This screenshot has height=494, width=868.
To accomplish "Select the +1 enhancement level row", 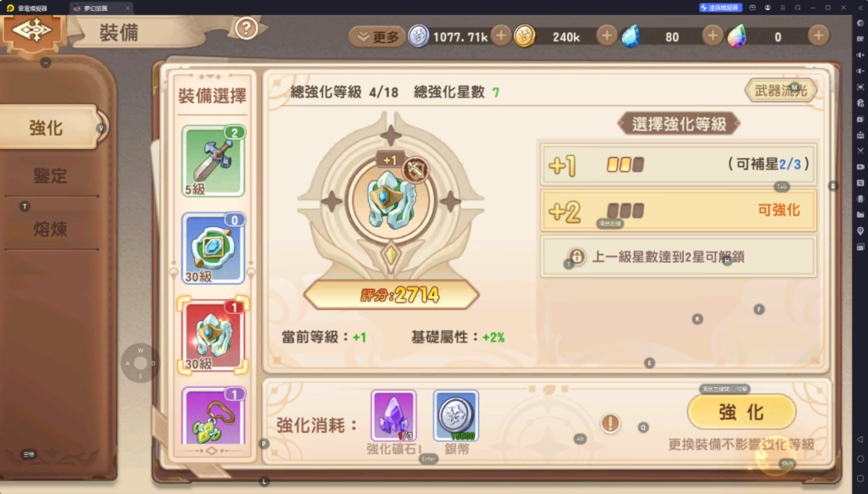I will (678, 164).
